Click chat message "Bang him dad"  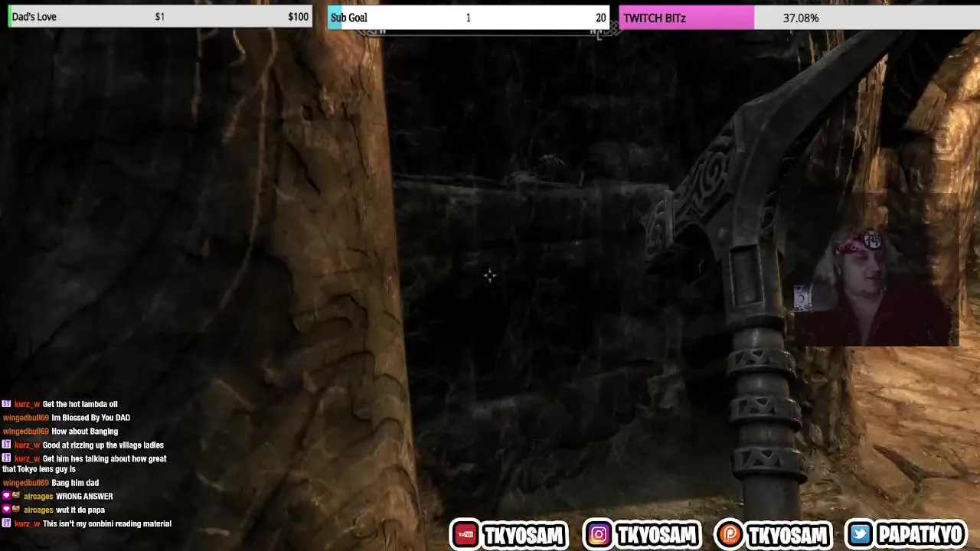tap(75, 483)
